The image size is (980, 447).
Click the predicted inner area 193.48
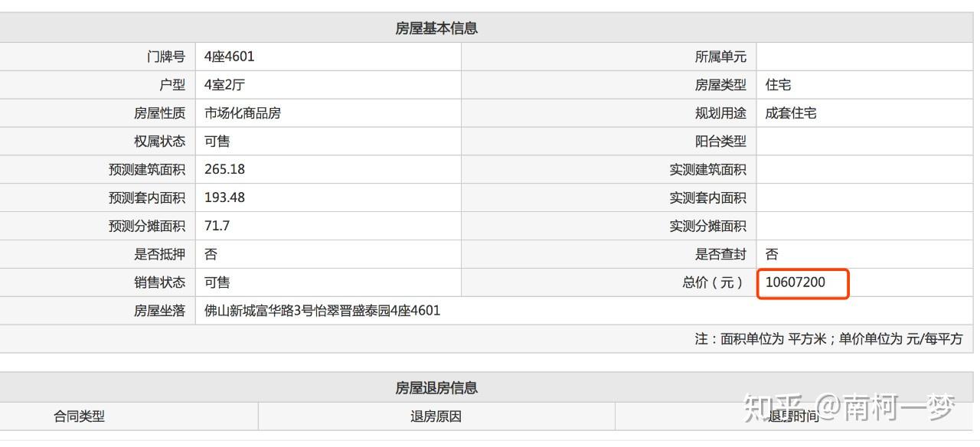tap(224, 197)
